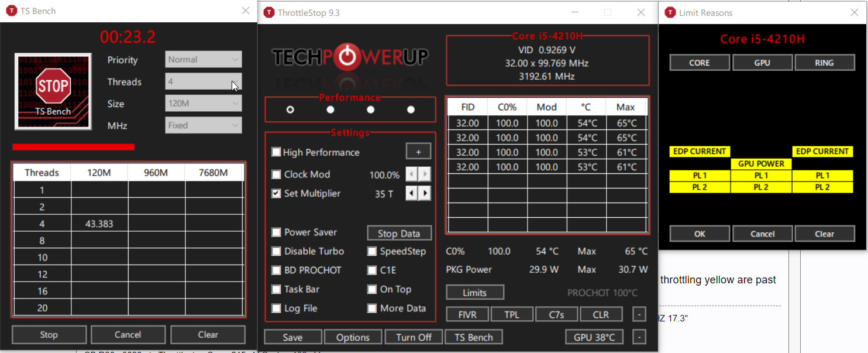Toggle BD PROCHOT checkbox
This screenshot has height=353, width=868.
point(276,270)
